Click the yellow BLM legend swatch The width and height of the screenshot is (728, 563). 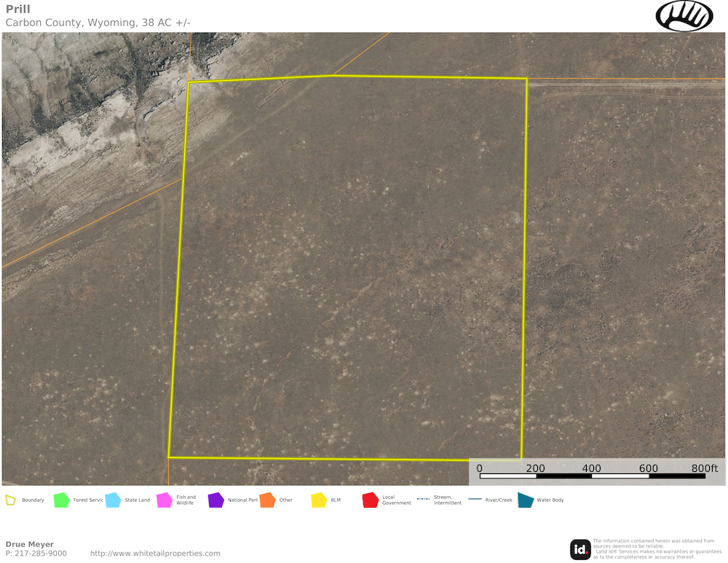click(x=319, y=500)
